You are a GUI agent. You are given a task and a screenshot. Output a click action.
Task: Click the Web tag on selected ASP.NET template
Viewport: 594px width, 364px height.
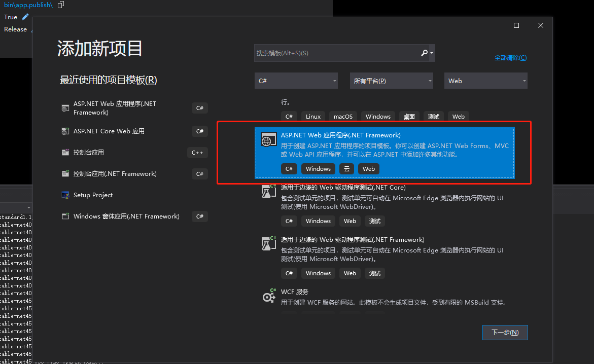click(x=369, y=168)
